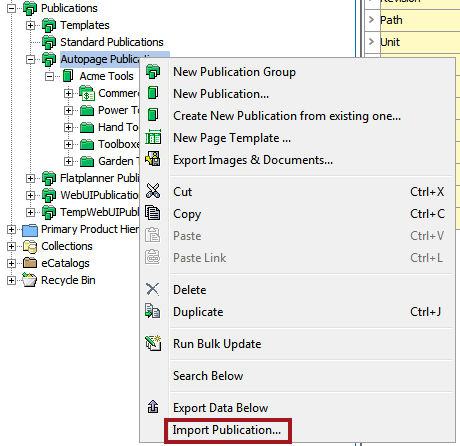Click the scissors Cut icon
Viewport: 460px width, 446px height.
153,191
